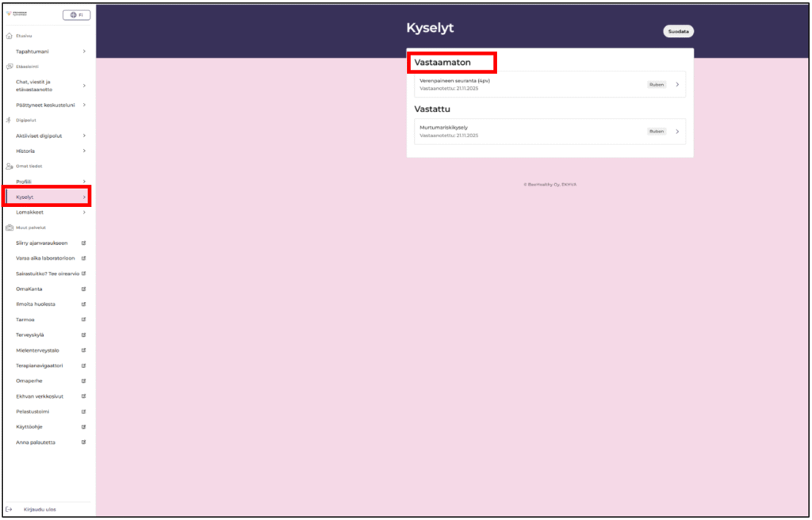The height and width of the screenshot is (520, 812).
Task: Expand the Tapahtumani chevron
Action: (84, 52)
